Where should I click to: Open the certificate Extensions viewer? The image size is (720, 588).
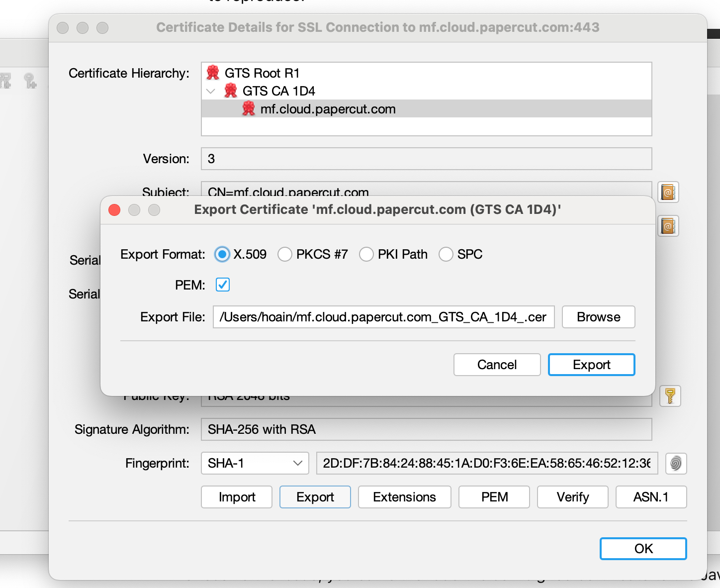tap(404, 497)
